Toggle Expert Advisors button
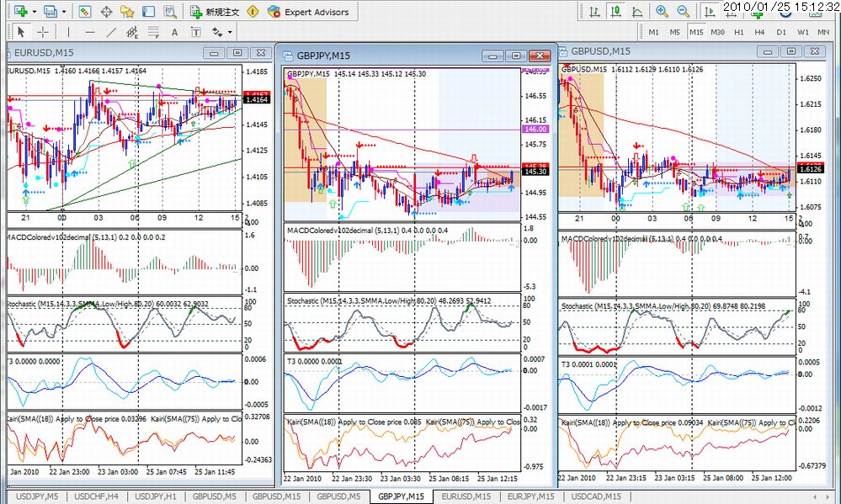This screenshot has width=841, height=504. (x=308, y=12)
